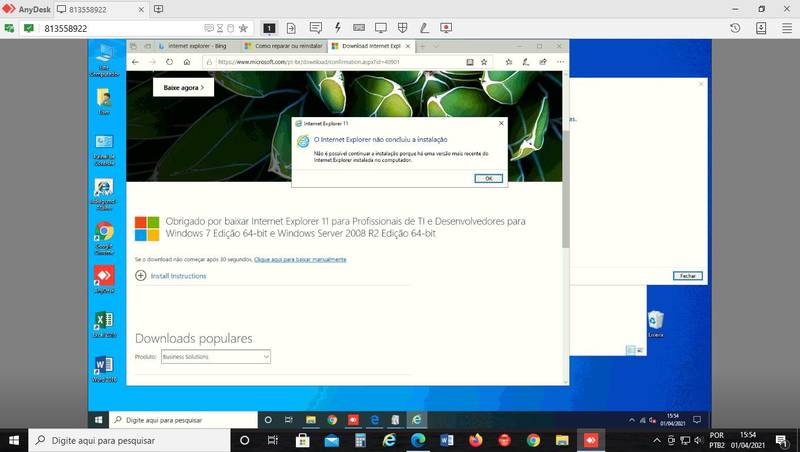800x452 pixels.
Task: Open the add notes pen icon in browser
Action: pyautogui.click(x=526, y=62)
